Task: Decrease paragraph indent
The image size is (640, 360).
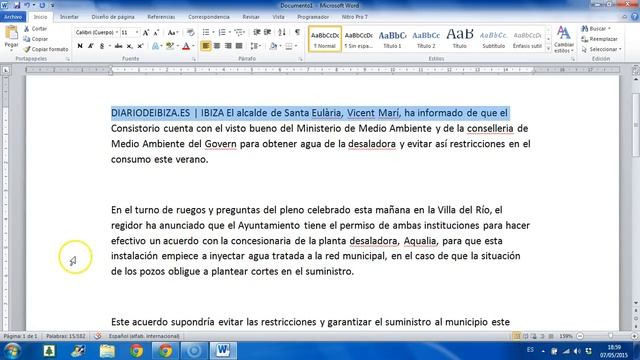Action: coord(257,32)
